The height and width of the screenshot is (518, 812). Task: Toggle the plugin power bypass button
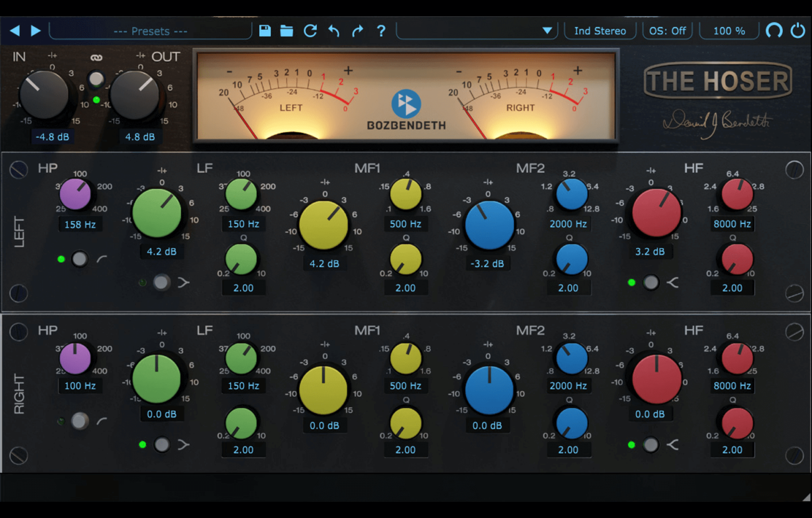(798, 31)
